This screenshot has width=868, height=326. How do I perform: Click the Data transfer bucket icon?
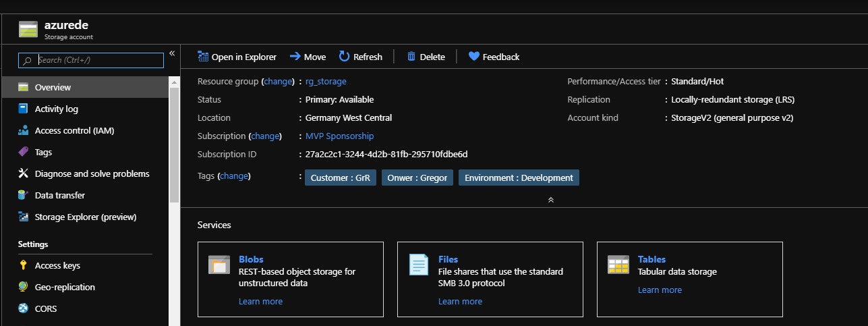pyautogui.click(x=23, y=195)
